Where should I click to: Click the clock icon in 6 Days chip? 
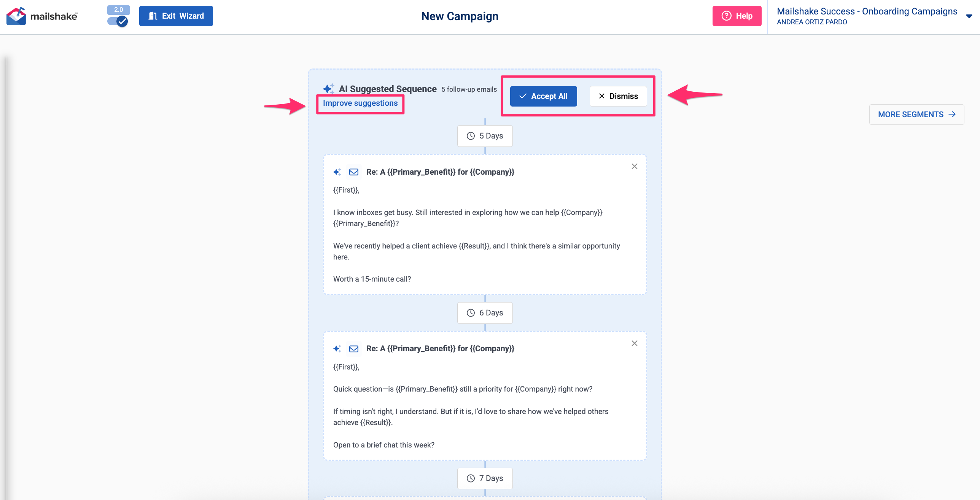click(x=471, y=313)
